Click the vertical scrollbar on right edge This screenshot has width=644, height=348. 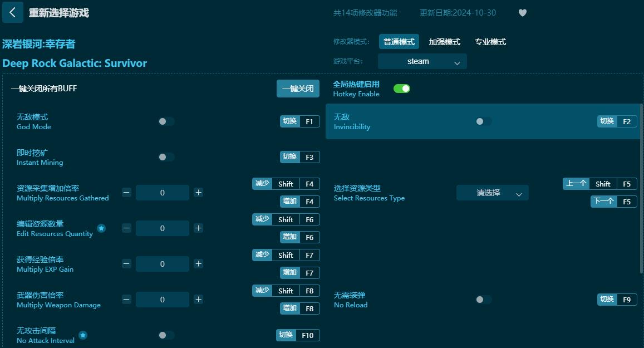pos(641,189)
